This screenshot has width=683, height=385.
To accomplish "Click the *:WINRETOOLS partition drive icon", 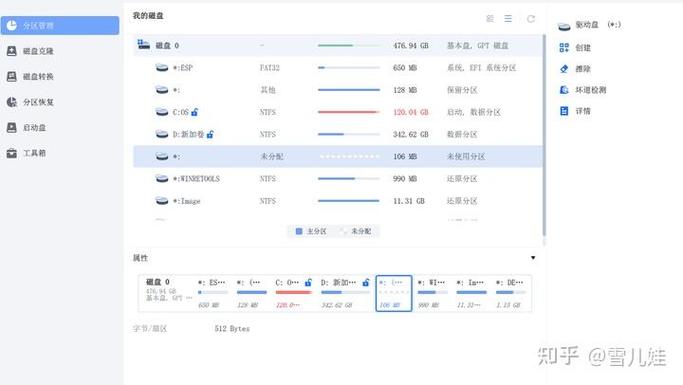I will tap(162, 179).
